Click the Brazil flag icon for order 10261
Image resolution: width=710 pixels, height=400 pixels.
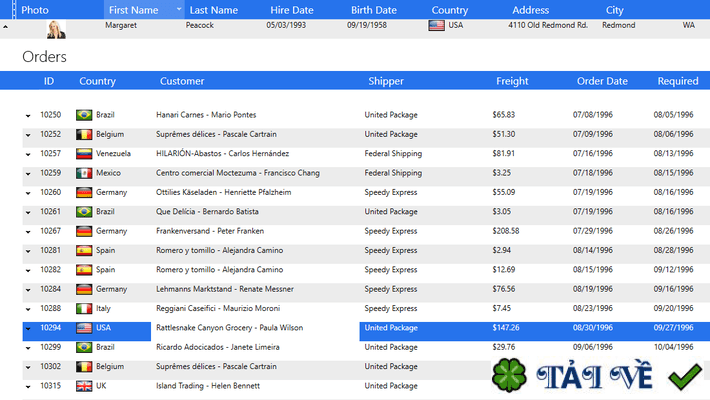tap(84, 212)
